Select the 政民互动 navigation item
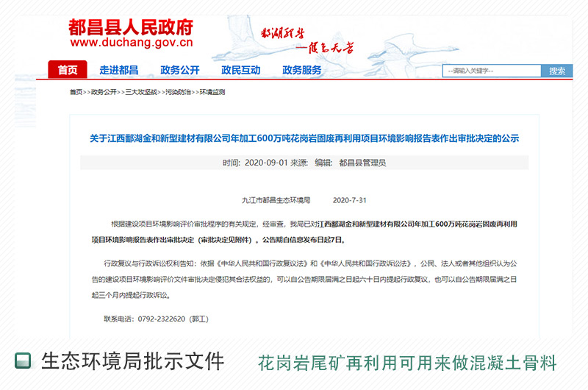Image resolution: width=588 pixels, height=390 pixels. [x=240, y=70]
